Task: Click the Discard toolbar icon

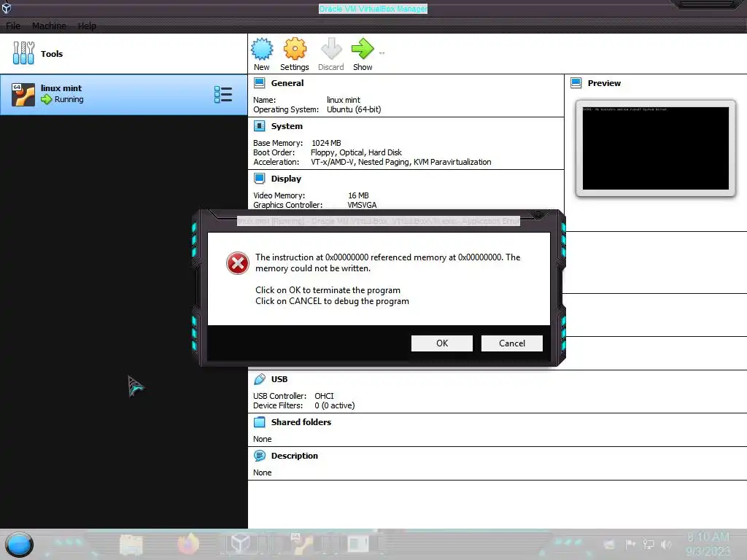Action: tap(331, 49)
